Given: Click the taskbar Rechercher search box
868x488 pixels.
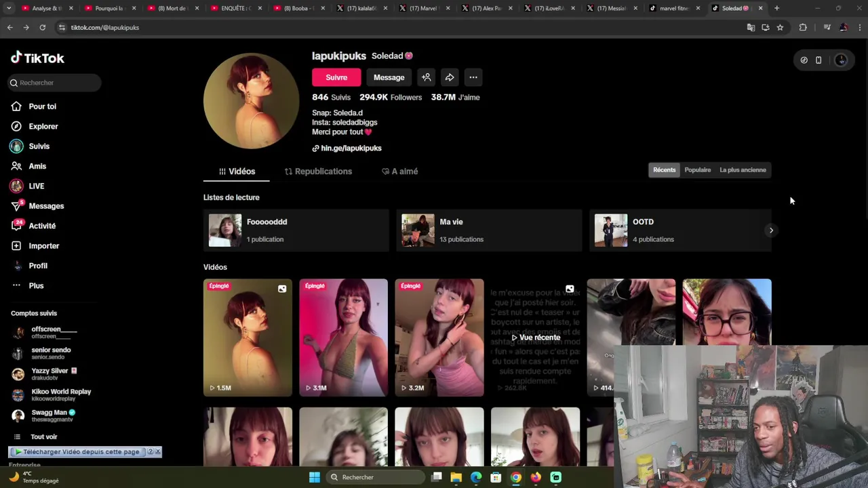Looking at the screenshot, I should [374, 477].
